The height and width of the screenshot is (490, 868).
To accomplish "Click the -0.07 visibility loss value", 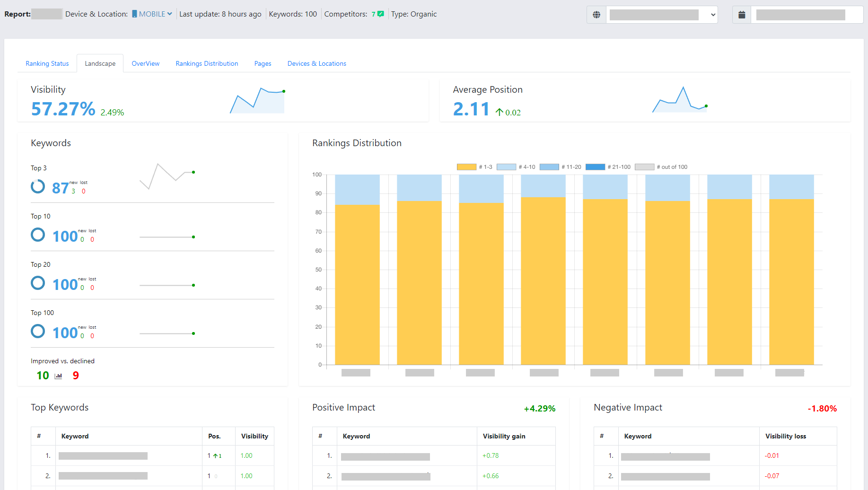I will (x=772, y=476).
